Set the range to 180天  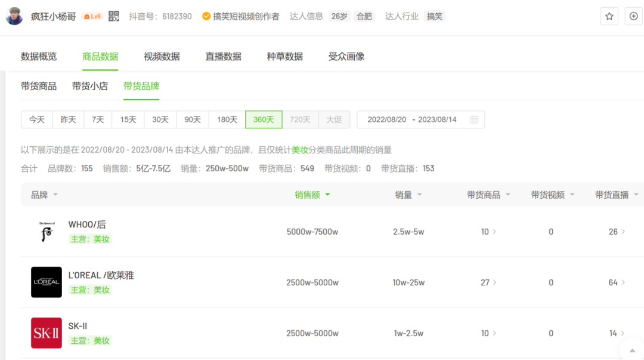[x=227, y=120]
